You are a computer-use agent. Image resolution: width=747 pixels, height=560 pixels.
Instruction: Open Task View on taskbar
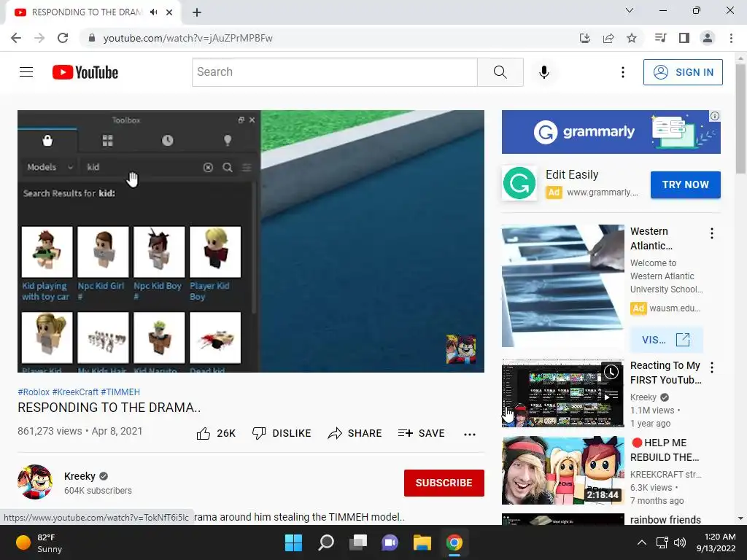tap(357, 542)
